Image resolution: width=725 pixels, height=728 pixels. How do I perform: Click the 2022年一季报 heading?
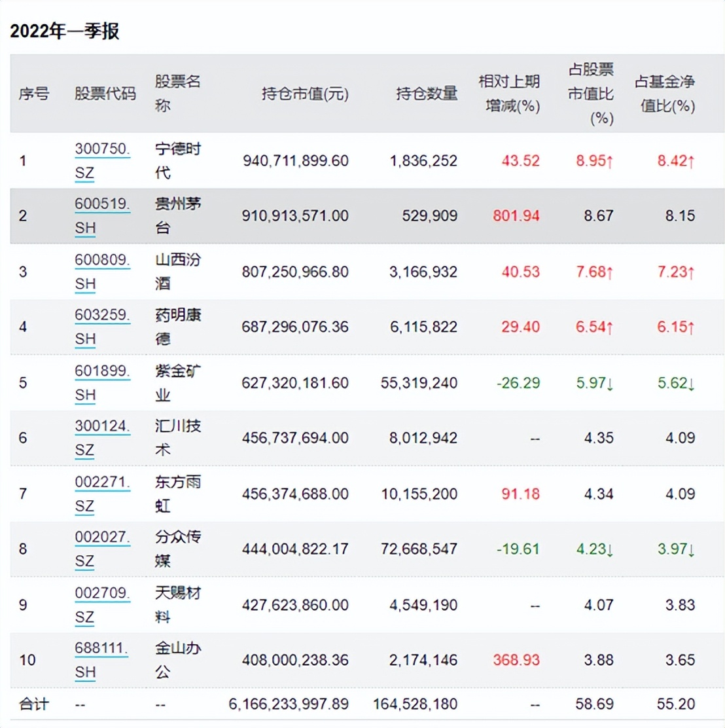[x=65, y=31]
